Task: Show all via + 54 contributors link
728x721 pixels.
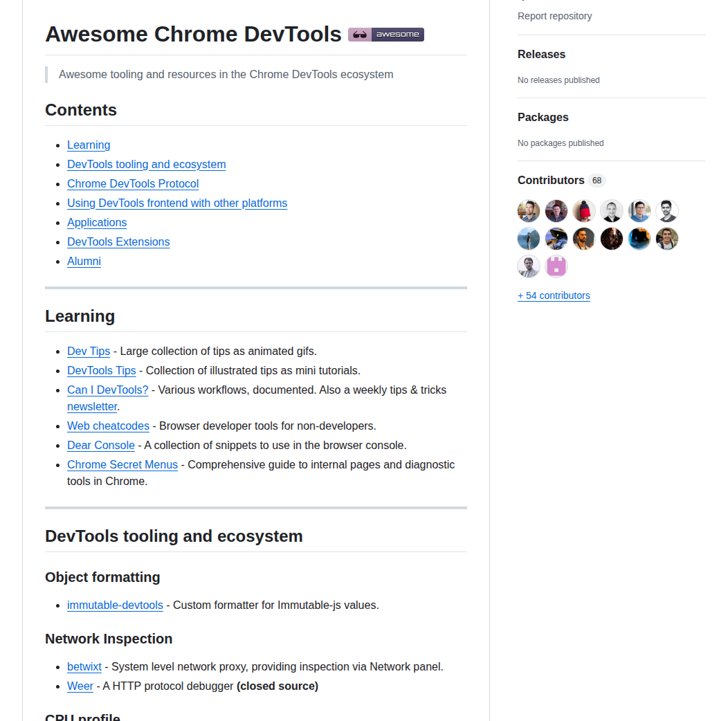Action: tap(554, 295)
